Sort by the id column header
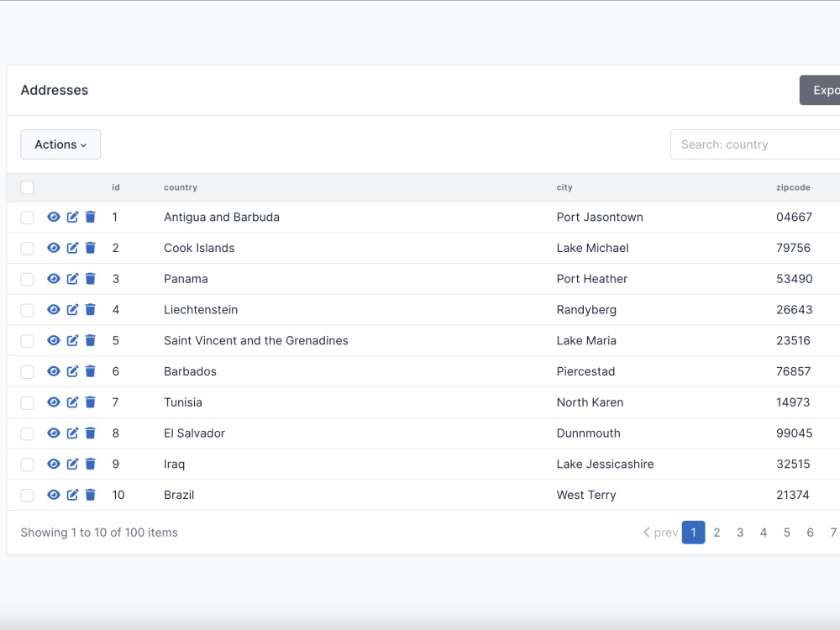The image size is (840, 630). pyautogui.click(x=116, y=187)
